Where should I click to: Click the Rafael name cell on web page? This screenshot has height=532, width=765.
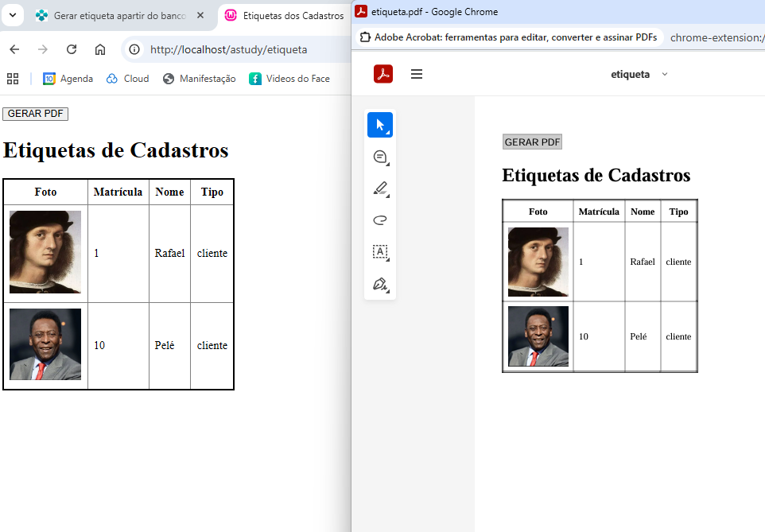[170, 253]
